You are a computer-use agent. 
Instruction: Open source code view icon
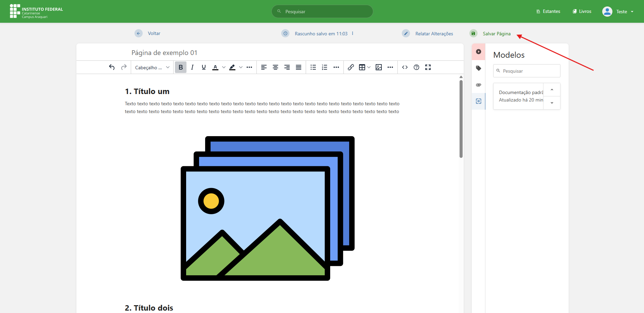pos(405,67)
